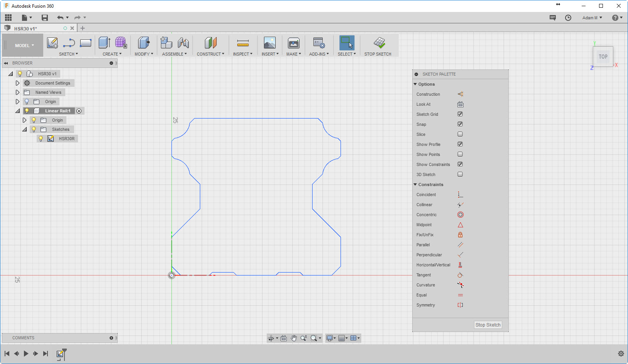Screen dimensions: 628x364
Task: Click the Look At icon in palette
Action: click(x=460, y=104)
